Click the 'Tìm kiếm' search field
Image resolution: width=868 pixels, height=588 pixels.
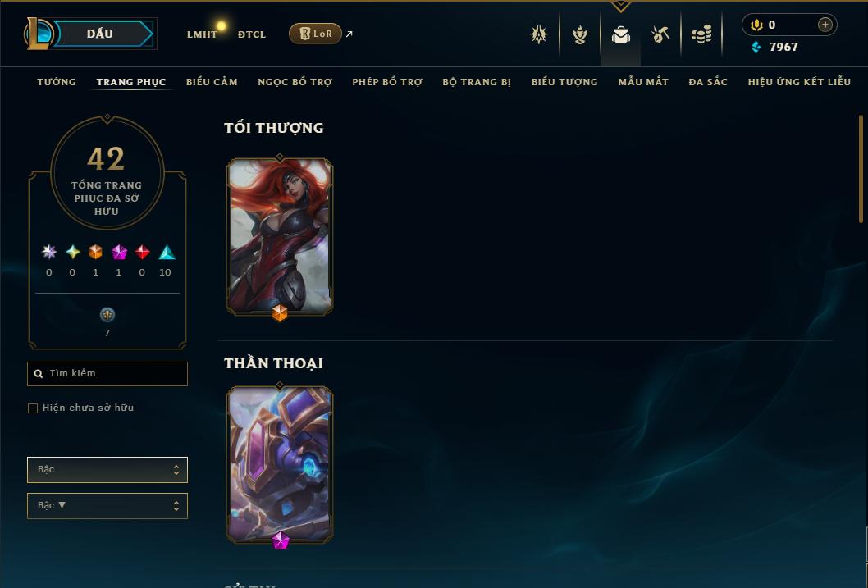(107, 374)
